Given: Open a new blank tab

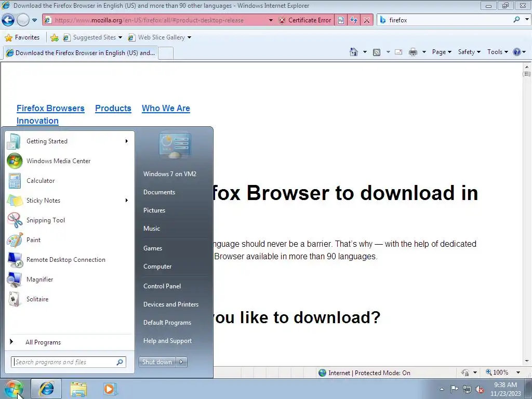Looking at the screenshot, I should click(x=166, y=54).
